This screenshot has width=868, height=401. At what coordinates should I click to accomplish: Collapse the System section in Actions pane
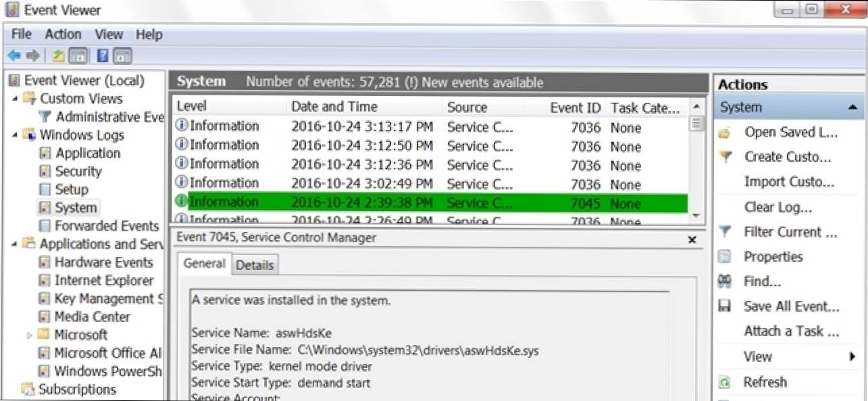coord(852,108)
